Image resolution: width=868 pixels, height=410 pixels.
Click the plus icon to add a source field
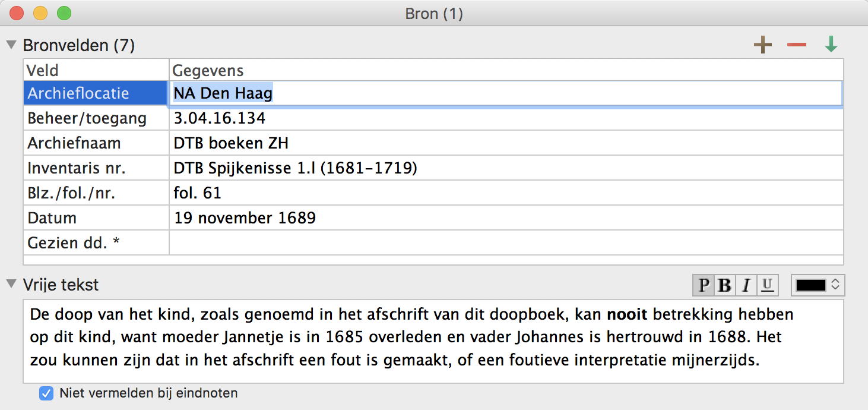click(x=763, y=45)
